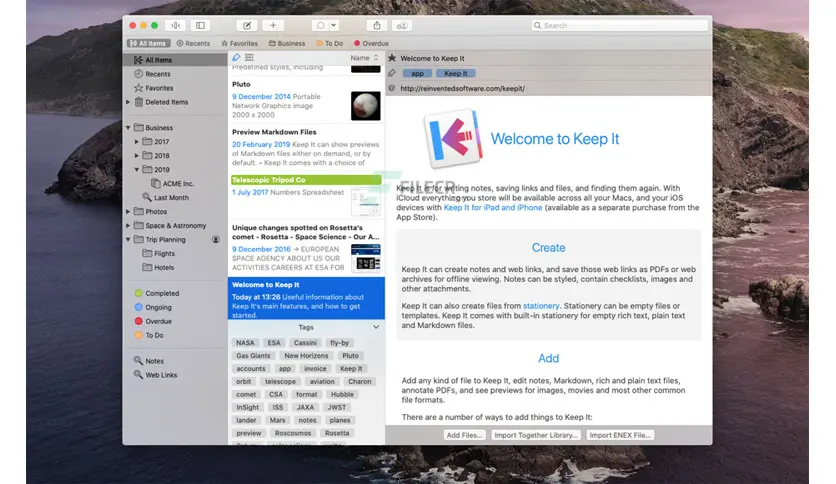Click the Import ENEX File... button
This screenshot has height=484, width=836.
[x=620, y=435]
